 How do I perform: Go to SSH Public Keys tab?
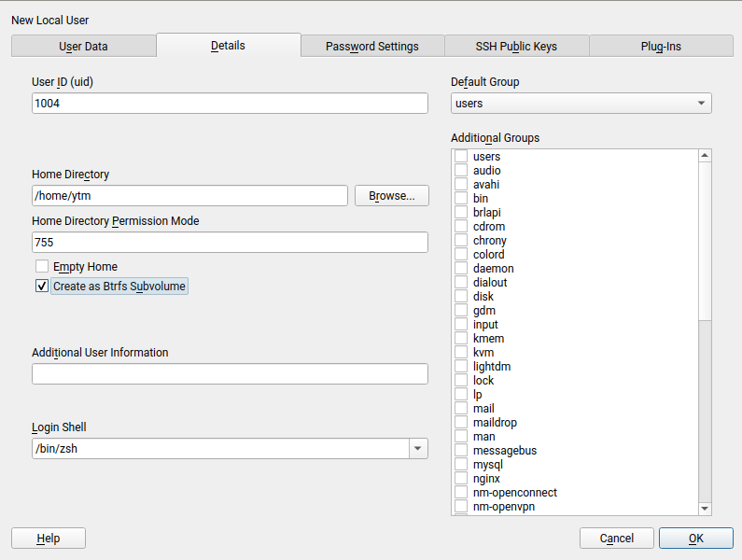coord(515,46)
